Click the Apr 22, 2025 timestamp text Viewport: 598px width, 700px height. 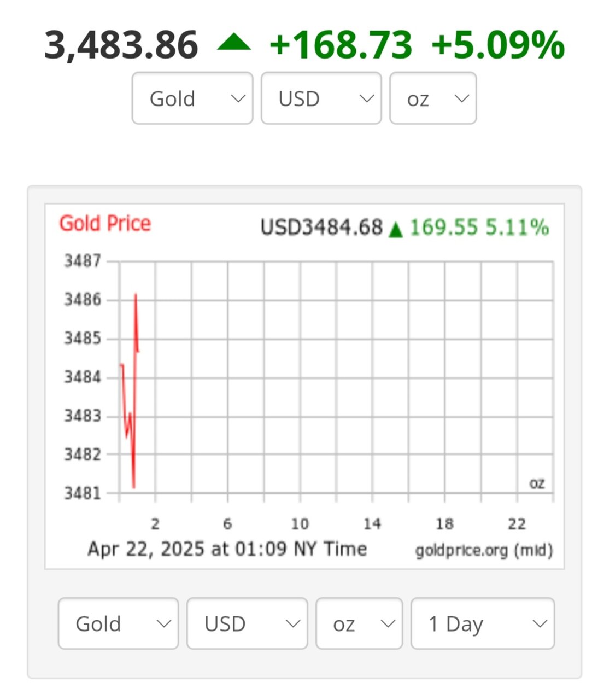(x=227, y=549)
